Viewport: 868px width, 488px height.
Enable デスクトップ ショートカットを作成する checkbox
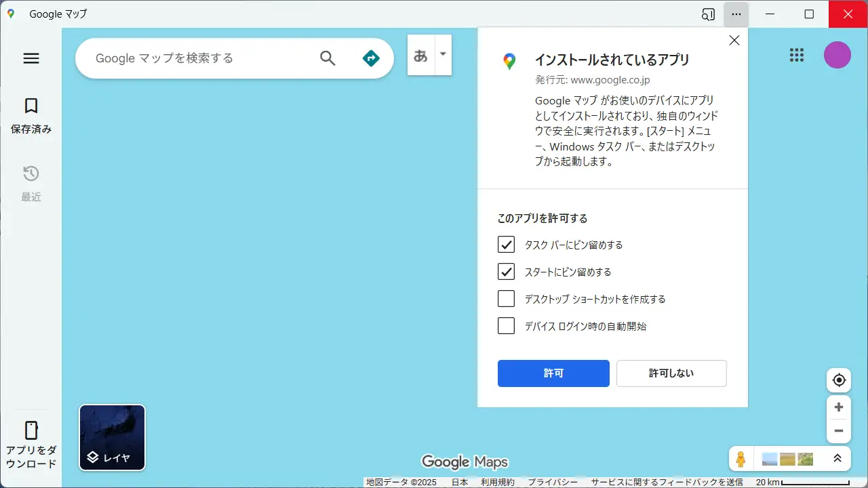(506, 299)
